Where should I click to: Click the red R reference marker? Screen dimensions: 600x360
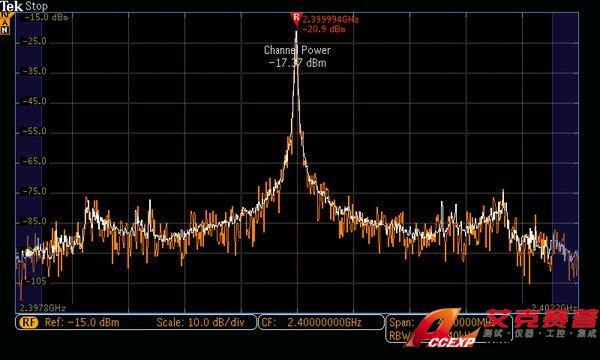pos(296,18)
